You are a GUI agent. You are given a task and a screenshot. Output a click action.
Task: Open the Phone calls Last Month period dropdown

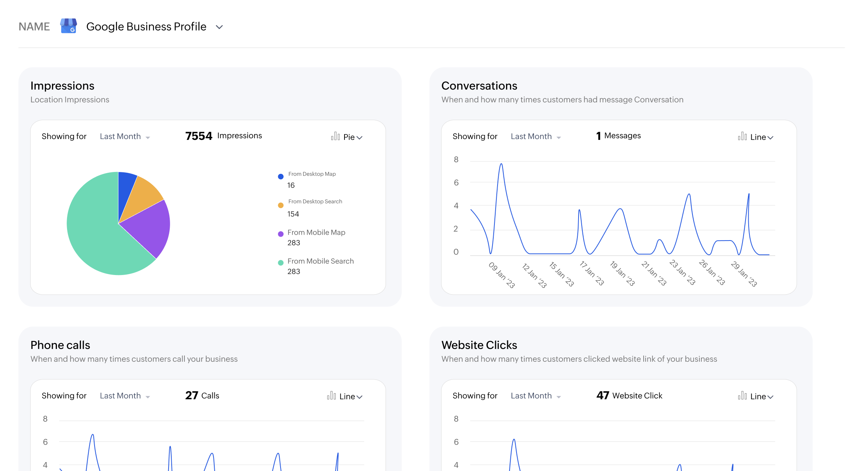[x=125, y=396]
